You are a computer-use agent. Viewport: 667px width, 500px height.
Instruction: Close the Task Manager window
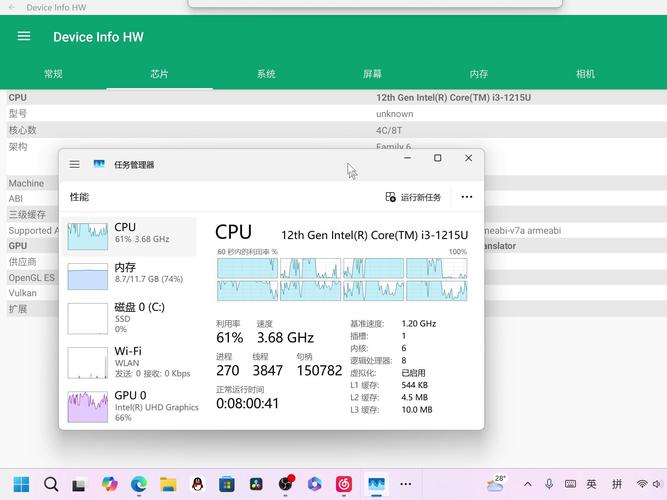pyautogui.click(x=468, y=158)
